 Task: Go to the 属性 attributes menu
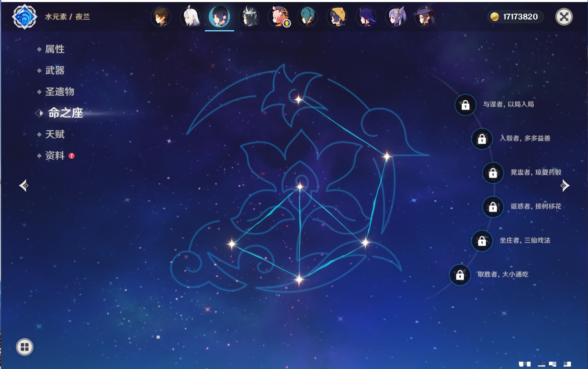[x=55, y=49]
